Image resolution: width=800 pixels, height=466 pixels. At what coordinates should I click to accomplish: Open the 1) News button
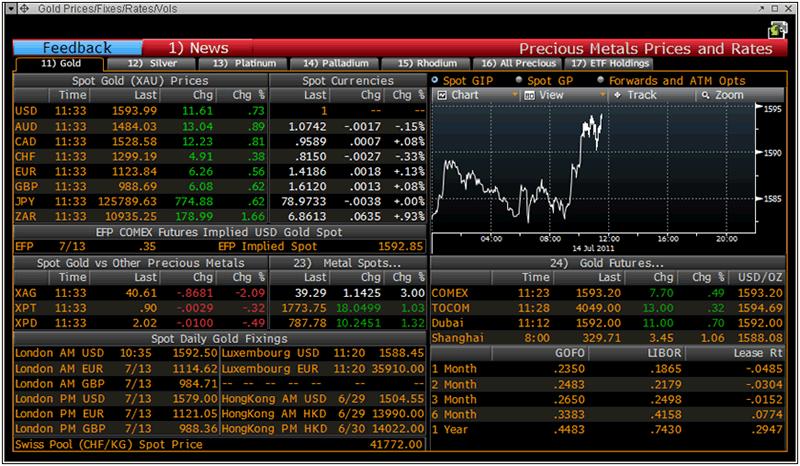tap(198, 48)
